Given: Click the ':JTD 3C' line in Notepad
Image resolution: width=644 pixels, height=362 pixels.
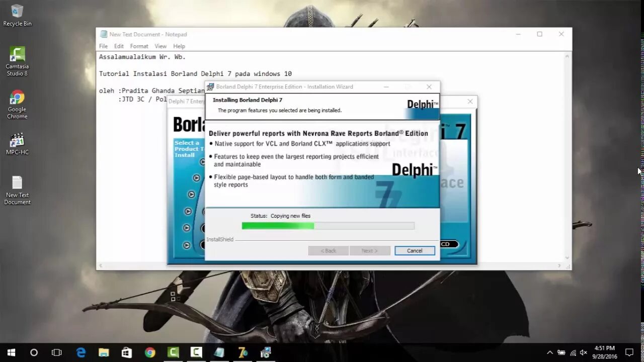Looking at the screenshot, I should [143, 99].
